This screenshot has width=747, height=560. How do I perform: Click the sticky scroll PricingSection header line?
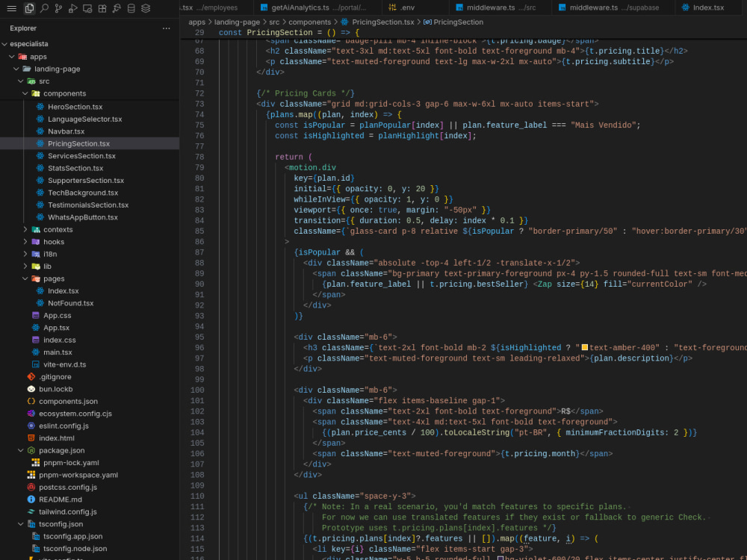(x=463, y=33)
